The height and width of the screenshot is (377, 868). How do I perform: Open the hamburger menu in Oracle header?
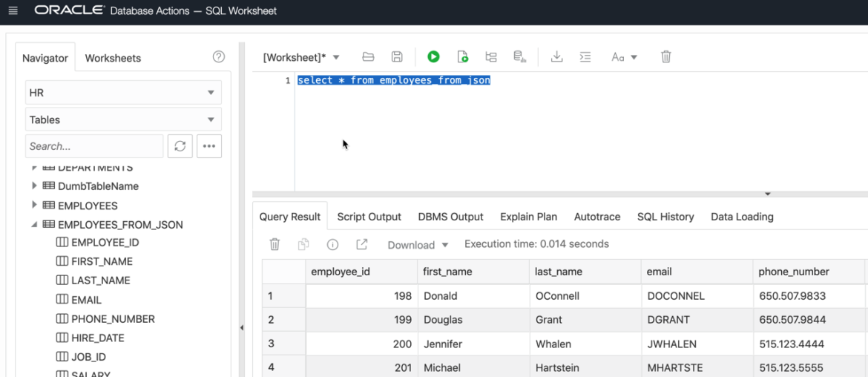pos(13,11)
